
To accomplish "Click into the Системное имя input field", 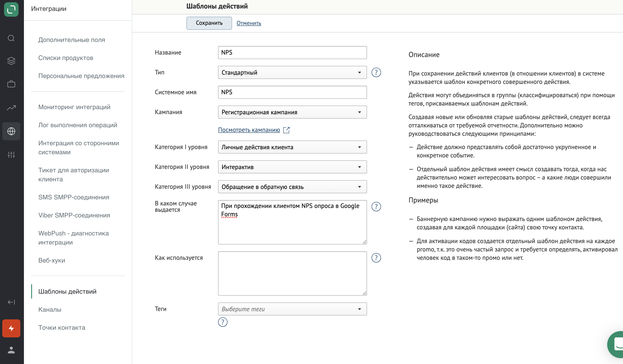I will [292, 92].
